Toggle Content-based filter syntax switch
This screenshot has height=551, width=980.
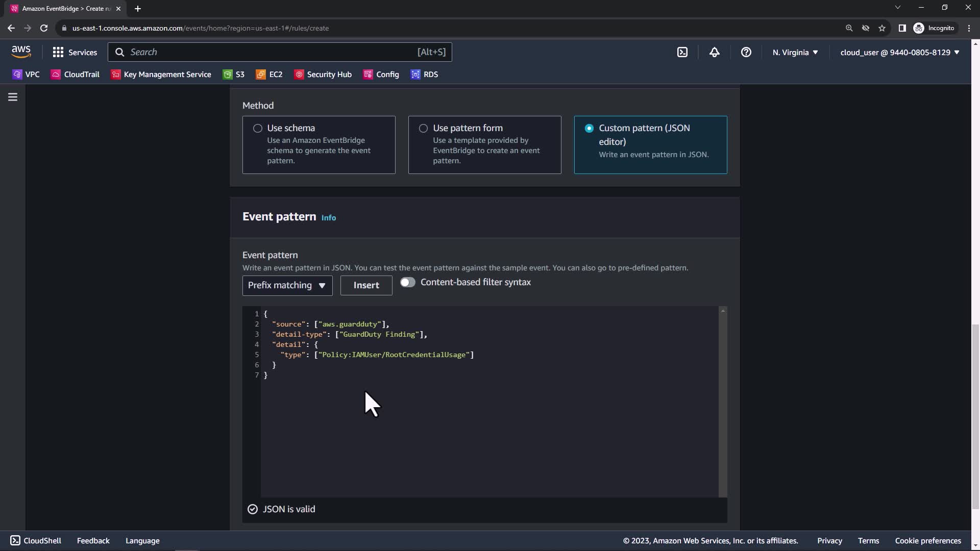(x=407, y=282)
